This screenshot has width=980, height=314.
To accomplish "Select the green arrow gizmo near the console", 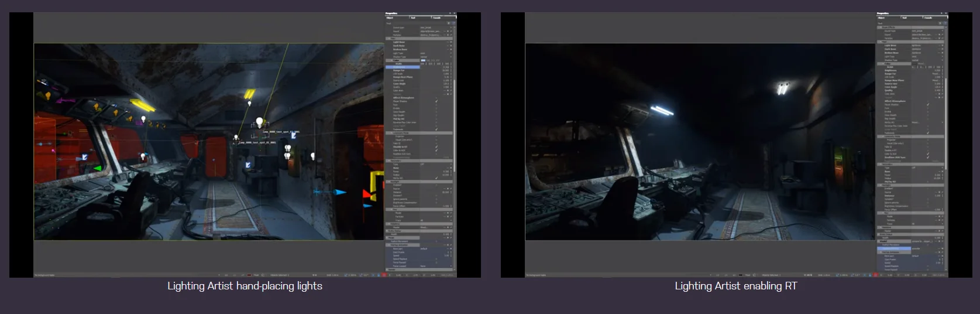I will [x=98, y=168].
